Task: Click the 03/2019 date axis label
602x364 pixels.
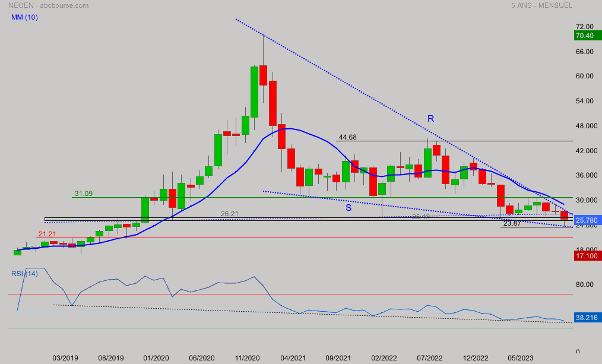Action: (x=65, y=358)
